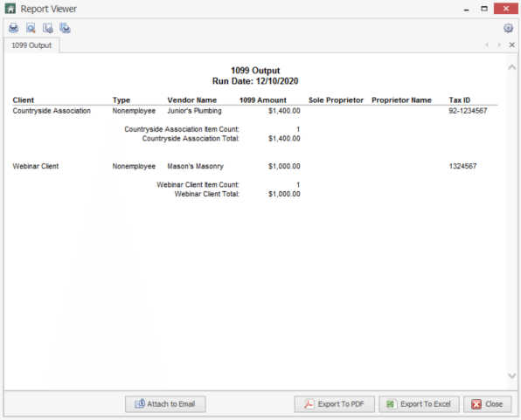Click the print-all-pages toolbar icon

(65, 28)
